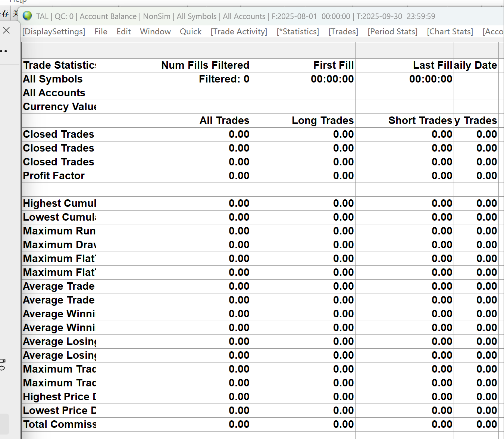Go to the [Trades] tab
504x439 pixels.
tap(343, 32)
